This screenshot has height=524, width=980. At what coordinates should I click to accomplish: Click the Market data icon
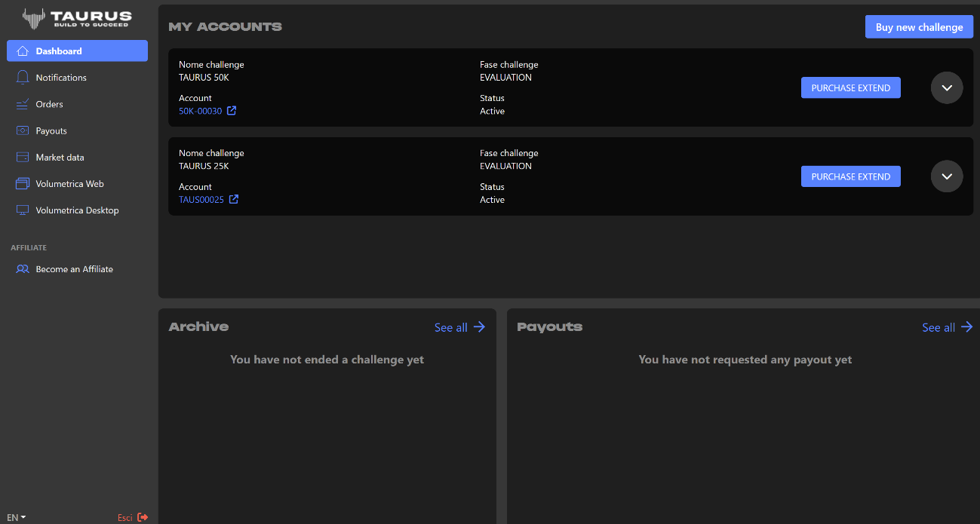point(22,158)
